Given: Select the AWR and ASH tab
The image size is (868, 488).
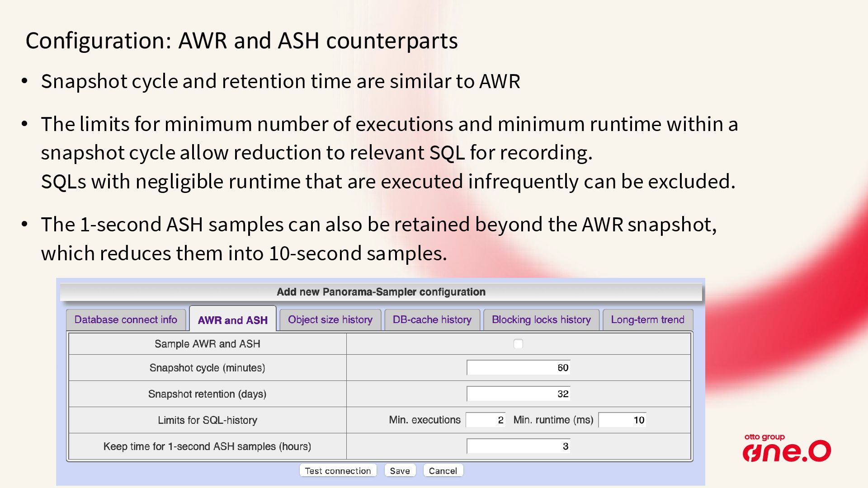Looking at the screenshot, I should pyautogui.click(x=232, y=320).
